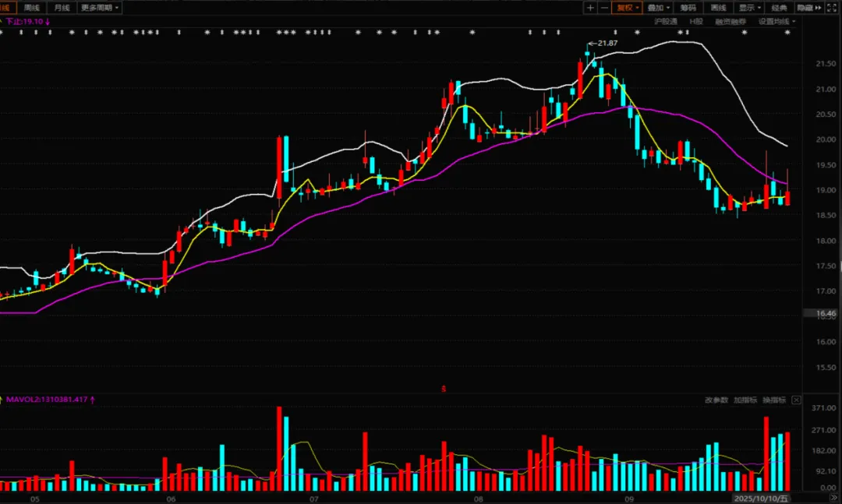Open the 复权 adjustment dropdown
Screen dimensions: 842x504
coord(627,8)
